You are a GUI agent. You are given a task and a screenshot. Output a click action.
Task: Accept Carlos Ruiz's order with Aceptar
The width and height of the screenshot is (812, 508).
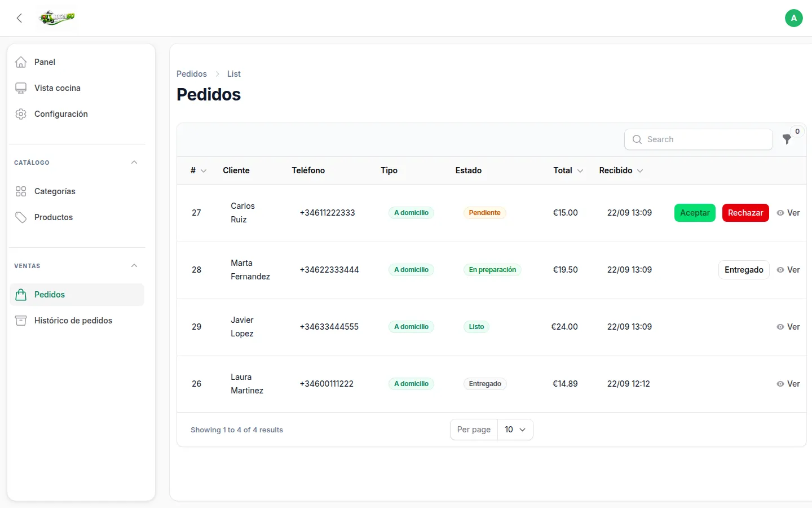[695, 213]
